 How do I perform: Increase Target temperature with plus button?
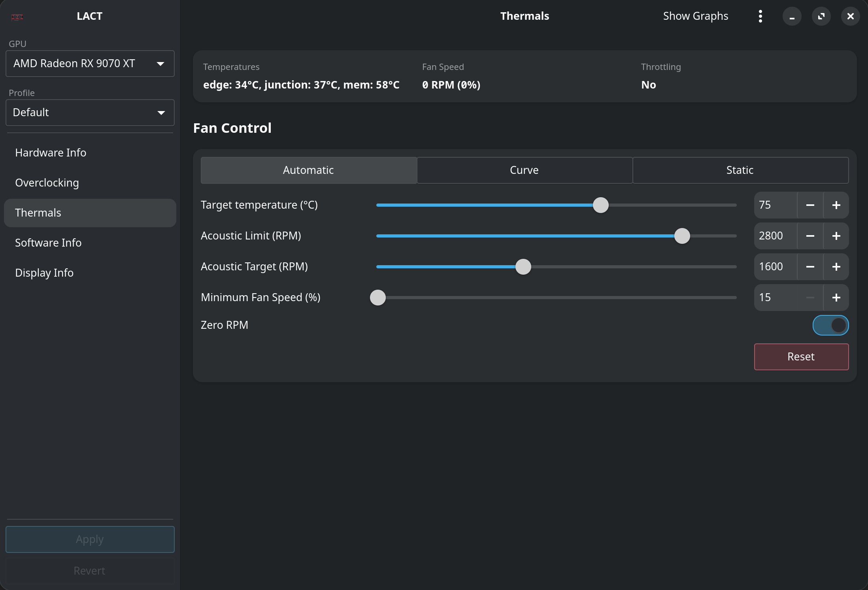[836, 205]
